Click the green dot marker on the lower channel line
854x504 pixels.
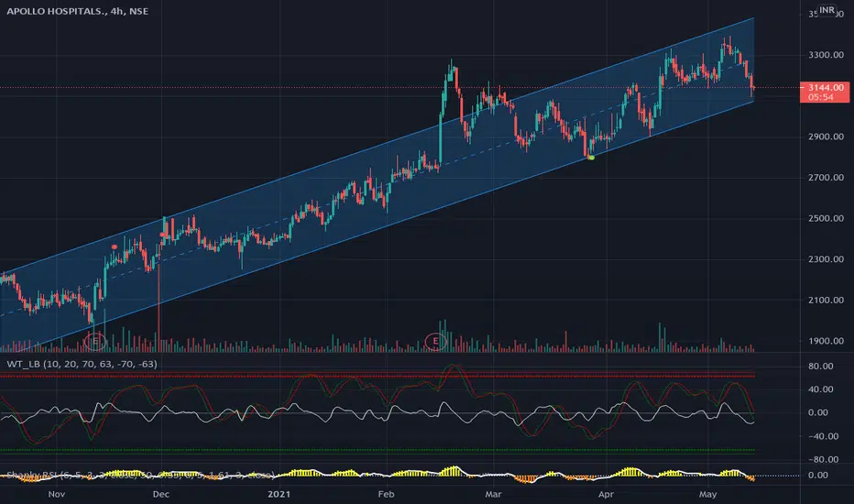point(592,158)
